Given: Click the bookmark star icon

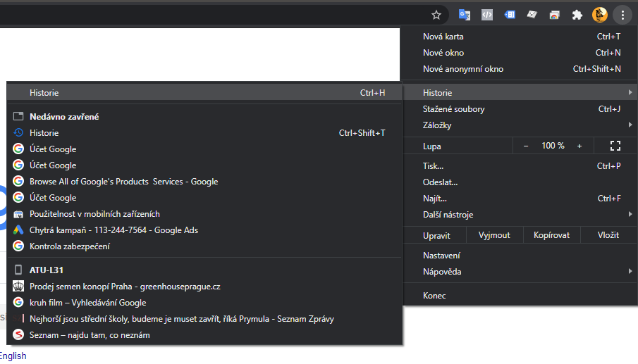Looking at the screenshot, I should tap(436, 15).
